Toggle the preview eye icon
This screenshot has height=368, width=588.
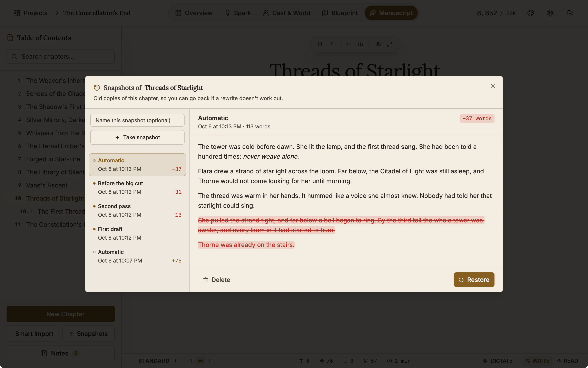(x=378, y=44)
